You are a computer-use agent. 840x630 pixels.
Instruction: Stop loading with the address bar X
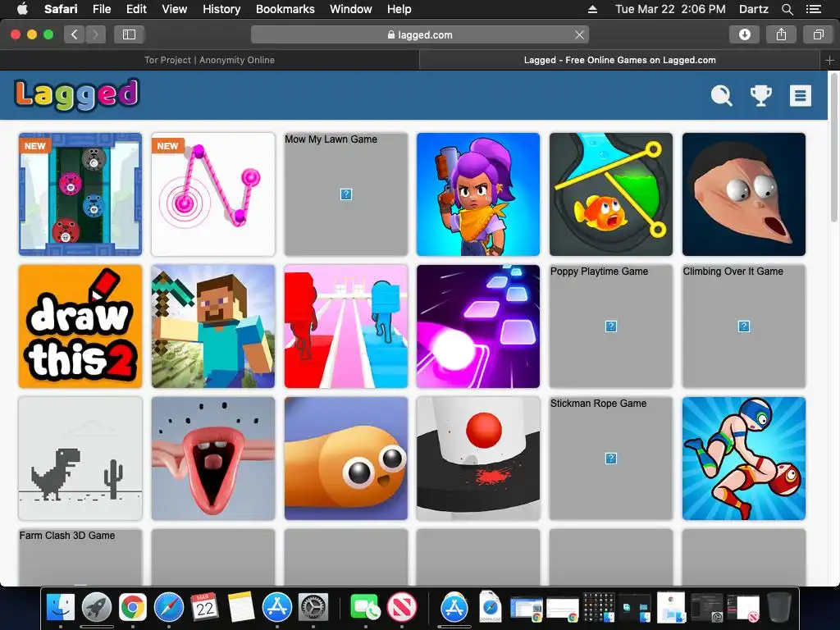tap(579, 34)
